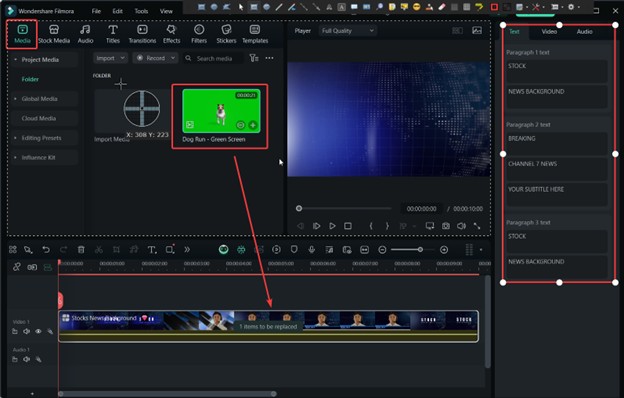
Task: Click the double-chevron more tools icon
Action: (187, 250)
